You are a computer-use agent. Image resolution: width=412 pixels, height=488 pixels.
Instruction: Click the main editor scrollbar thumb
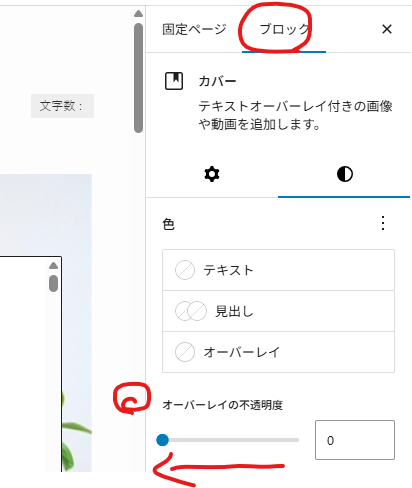[x=138, y=78]
